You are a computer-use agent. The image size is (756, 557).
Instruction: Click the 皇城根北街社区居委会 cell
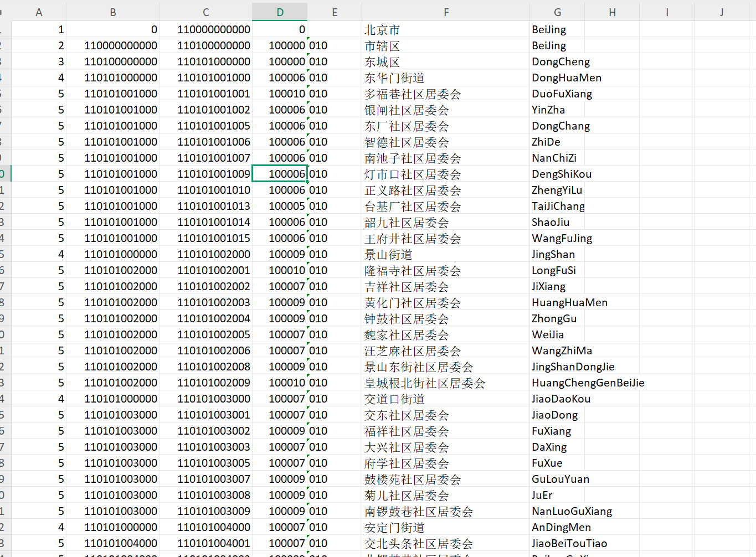[x=446, y=383]
